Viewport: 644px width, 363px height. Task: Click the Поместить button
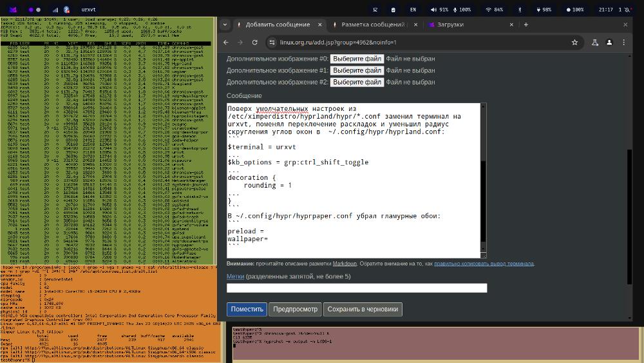tap(247, 309)
